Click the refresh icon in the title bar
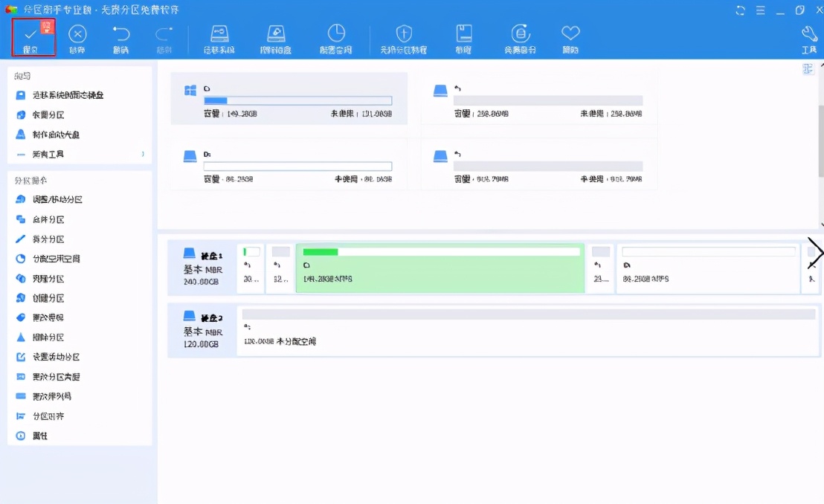 tap(741, 10)
